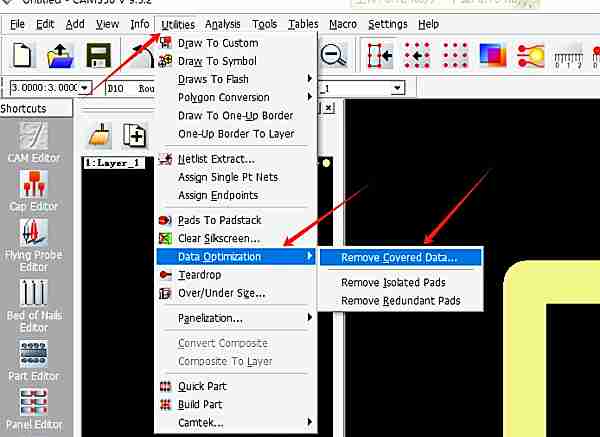Open the layer selection dropdown arrow
The width and height of the screenshot is (600, 437).
(398, 88)
